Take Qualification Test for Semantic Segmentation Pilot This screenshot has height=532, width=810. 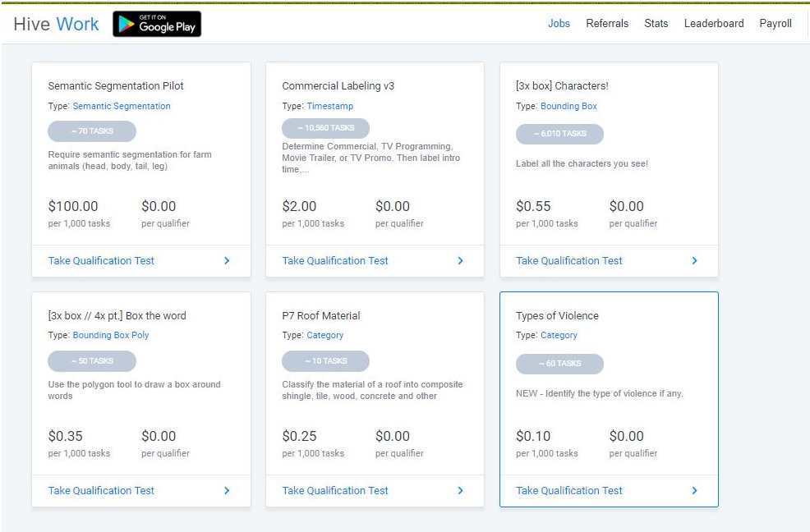tap(101, 261)
